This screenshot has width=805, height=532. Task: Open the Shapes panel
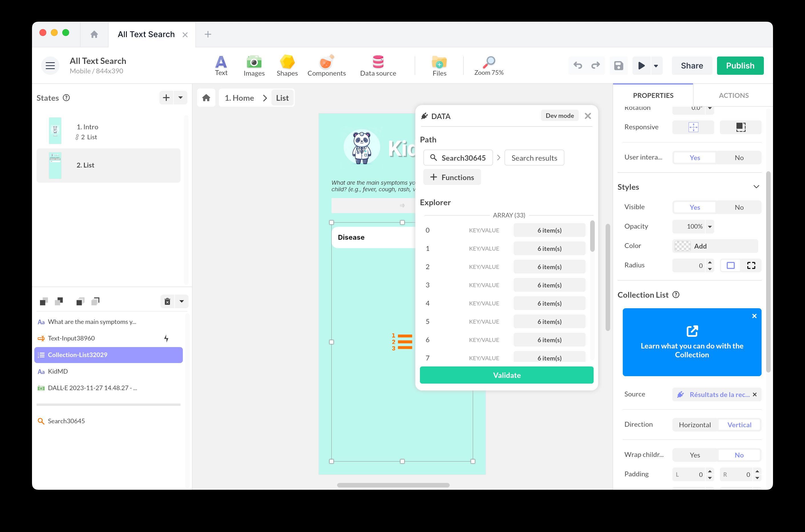tap(287, 65)
